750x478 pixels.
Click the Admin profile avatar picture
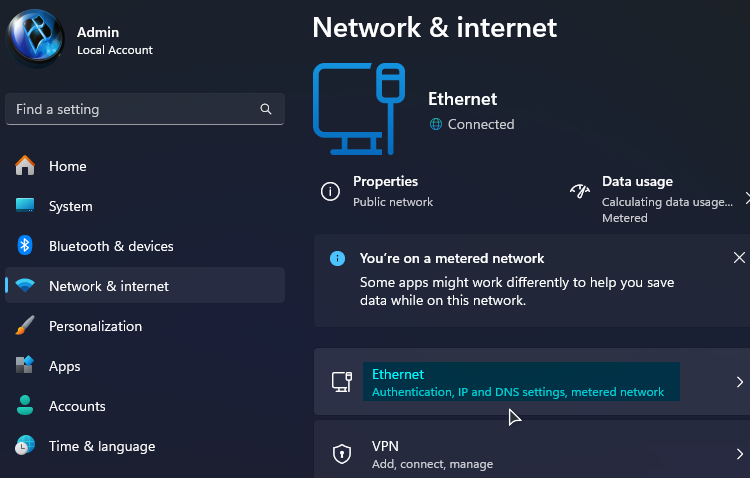[35, 37]
